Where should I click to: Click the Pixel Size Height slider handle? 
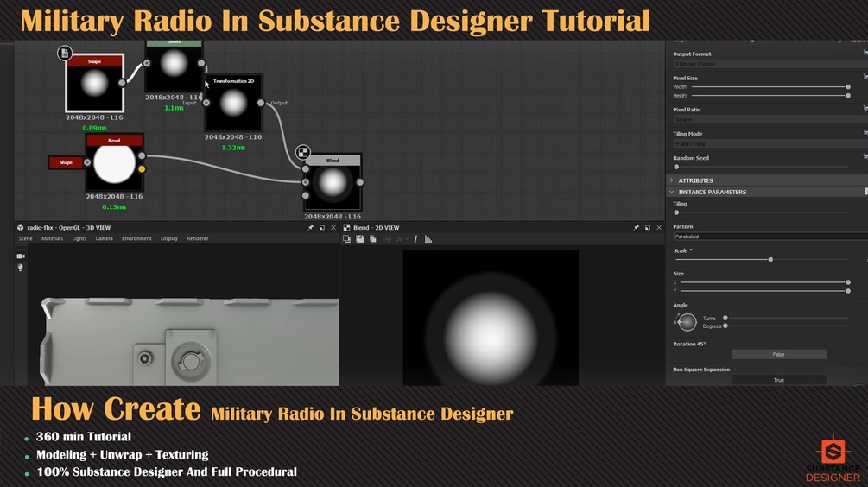848,96
